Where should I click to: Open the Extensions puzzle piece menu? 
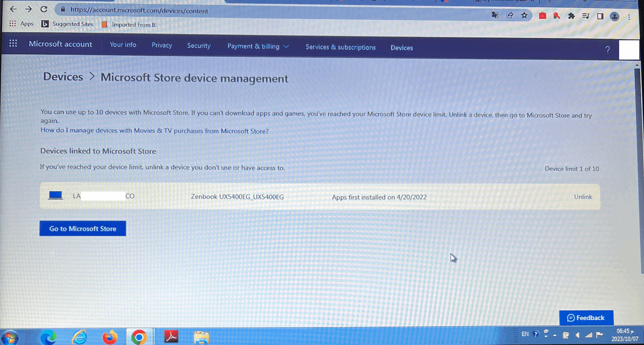point(571,16)
